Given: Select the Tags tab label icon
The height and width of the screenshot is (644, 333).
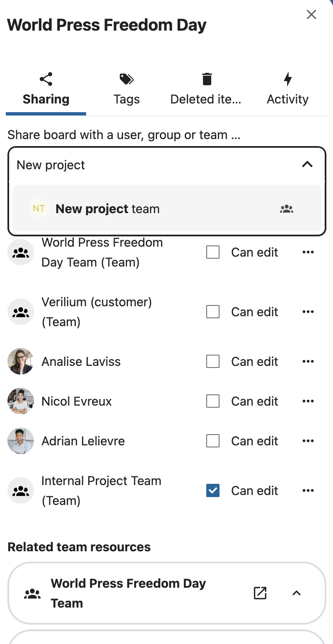Looking at the screenshot, I should point(126,79).
